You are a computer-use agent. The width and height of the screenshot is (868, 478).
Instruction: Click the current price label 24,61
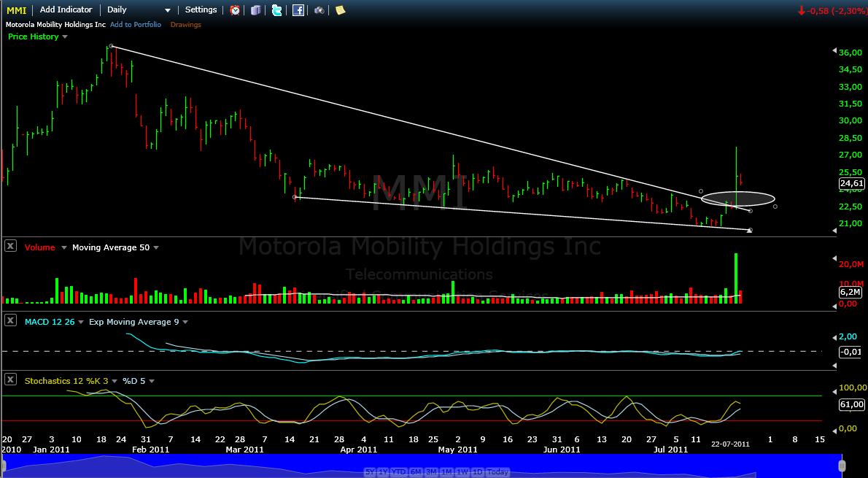click(851, 184)
